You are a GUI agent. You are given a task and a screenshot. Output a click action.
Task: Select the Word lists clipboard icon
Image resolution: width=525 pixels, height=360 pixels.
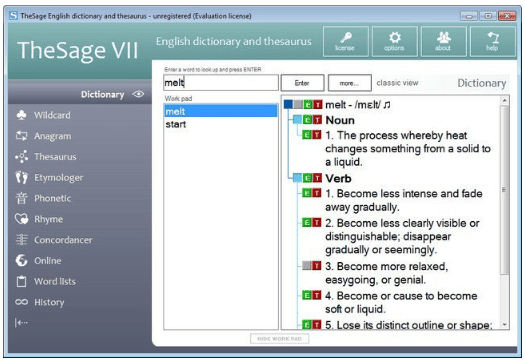tap(21, 281)
